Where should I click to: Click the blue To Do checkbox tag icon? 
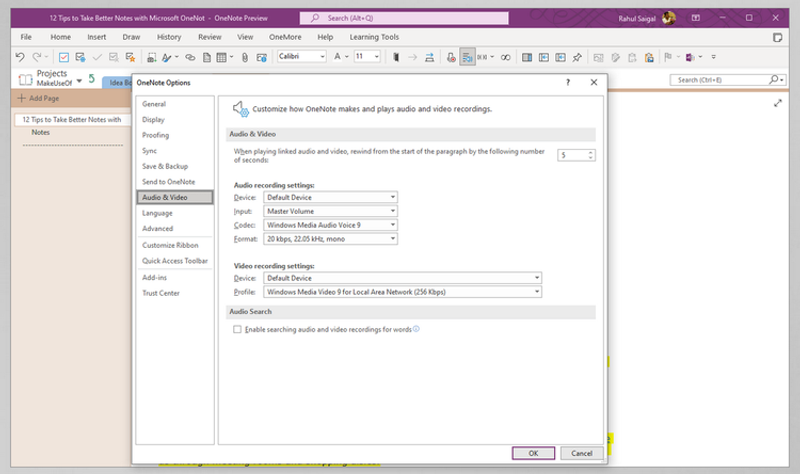pyautogui.click(x=64, y=57)
